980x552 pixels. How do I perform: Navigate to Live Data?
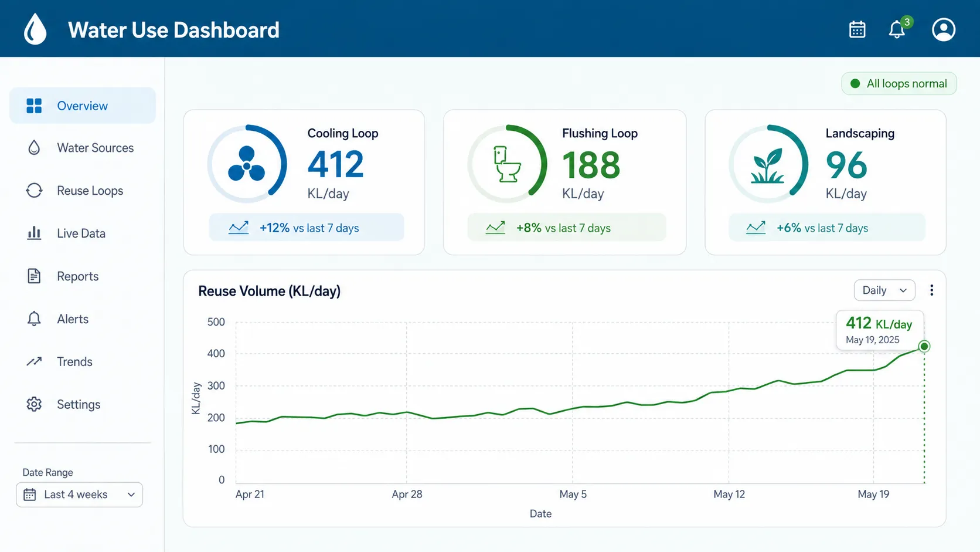click(x=83, y=233)
